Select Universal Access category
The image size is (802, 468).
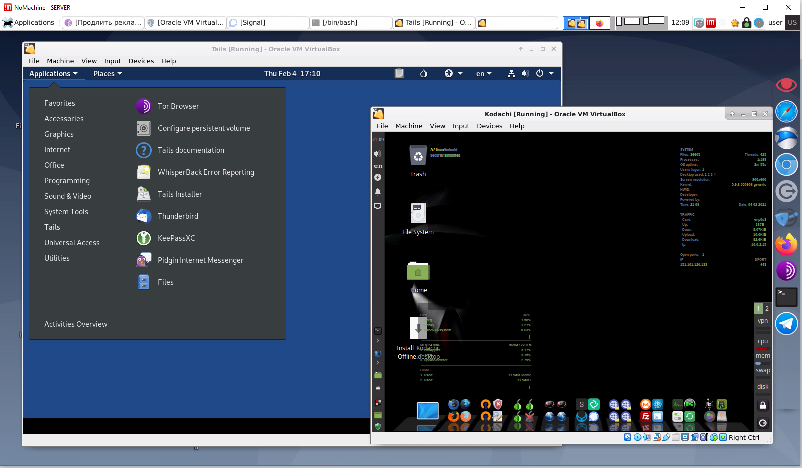click(x=72, y=242)
